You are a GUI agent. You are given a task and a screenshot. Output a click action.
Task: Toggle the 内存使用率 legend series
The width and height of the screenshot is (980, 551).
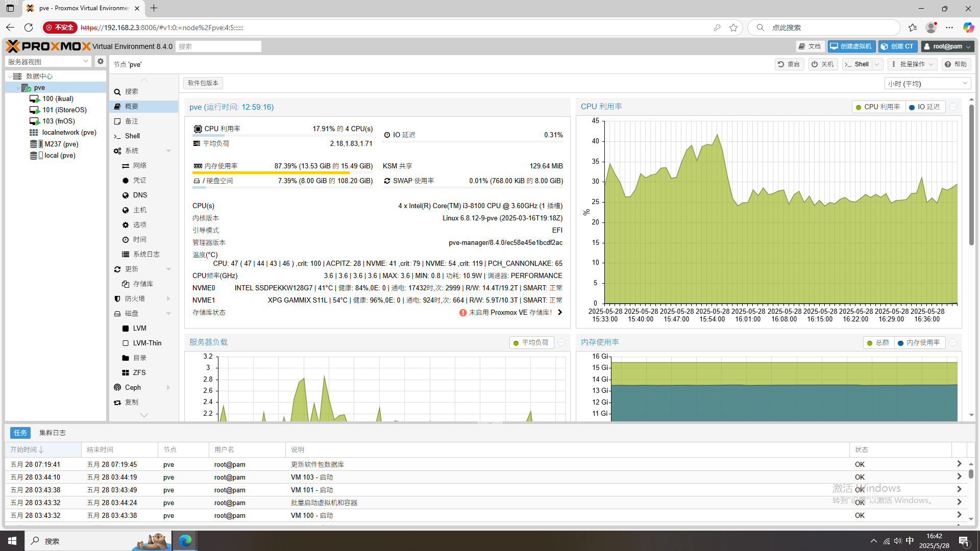tap(919, 342)
